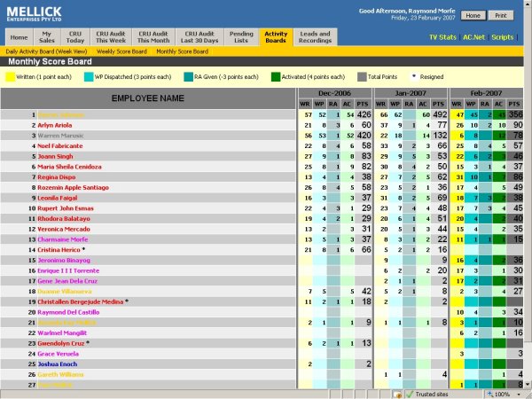Click the Print button
This screenshot has width=532, height=399.
point(501,16)
